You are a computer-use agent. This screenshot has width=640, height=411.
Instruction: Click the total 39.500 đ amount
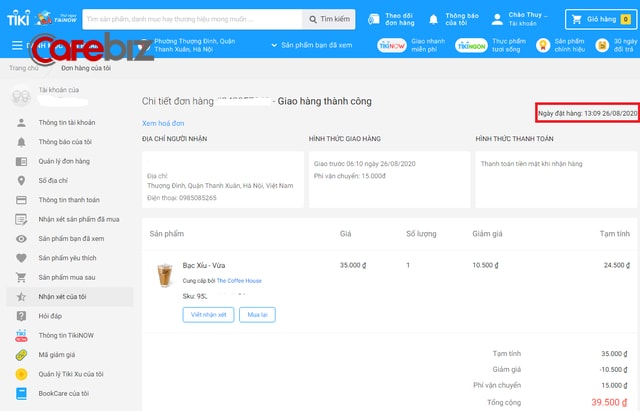[x=609, y=402]
